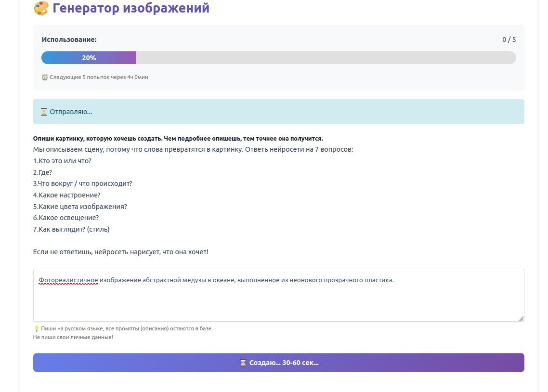
Task: Click the question "7.Как выглядит? (стиль)"
Action: [71, 229]
